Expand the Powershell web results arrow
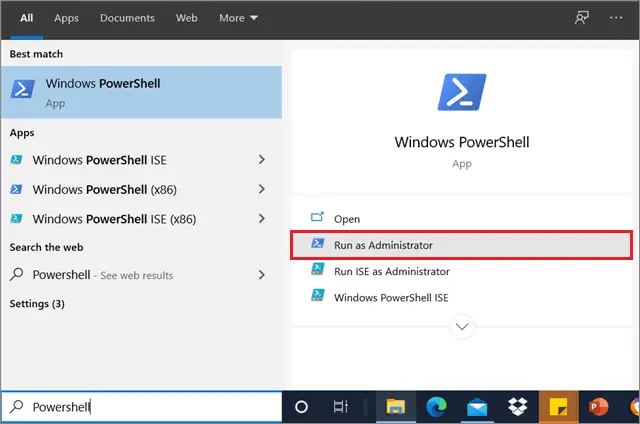Image resolution: width=640 pixels, height=424 pixels. coord(262,275)
